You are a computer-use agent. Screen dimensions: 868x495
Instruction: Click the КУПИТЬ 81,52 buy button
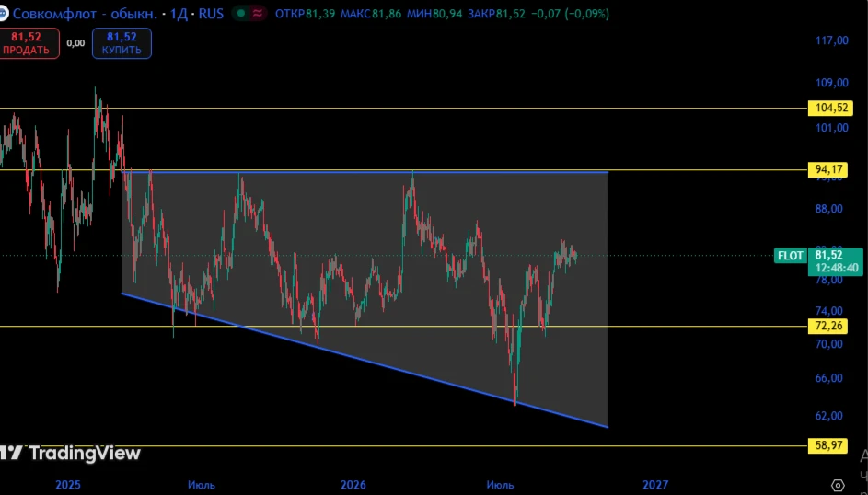[122, 43]
